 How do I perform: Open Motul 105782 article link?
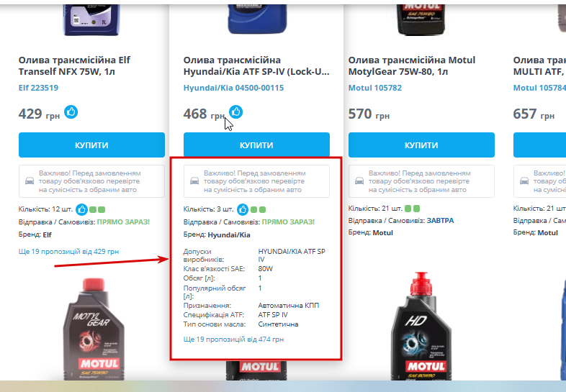click(x=375, y=88)
